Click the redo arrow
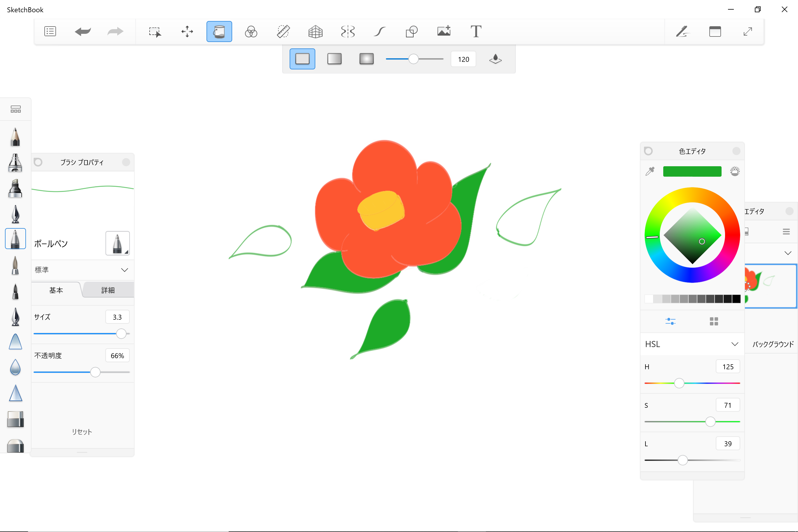Viewport: 798px width, 532px height. tap(116, 32)
